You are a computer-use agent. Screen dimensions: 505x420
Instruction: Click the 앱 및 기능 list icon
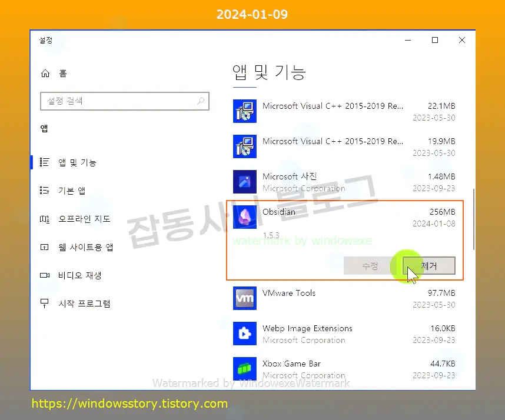click(x=45, y=162)
